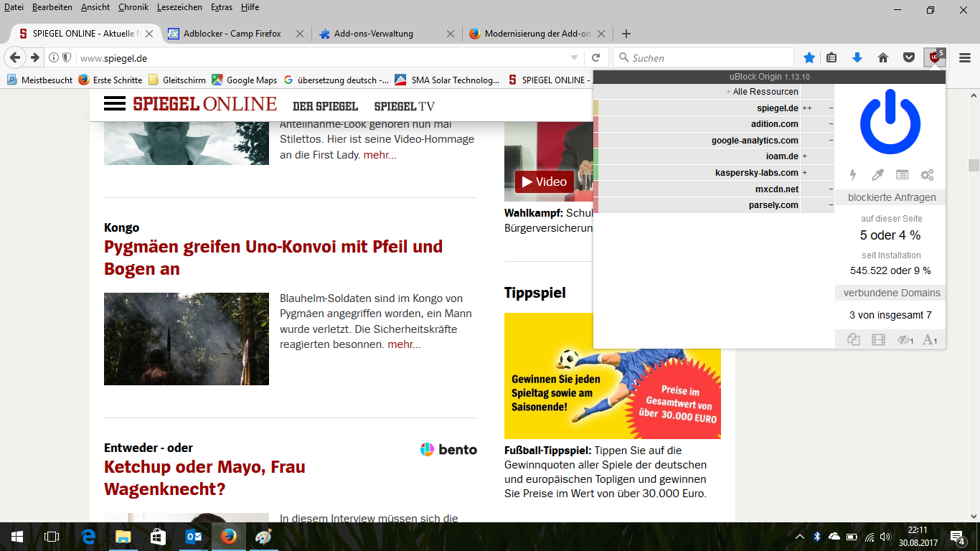Click the back navigation arrow
This screenshot has width=980, height=551.
15,57
